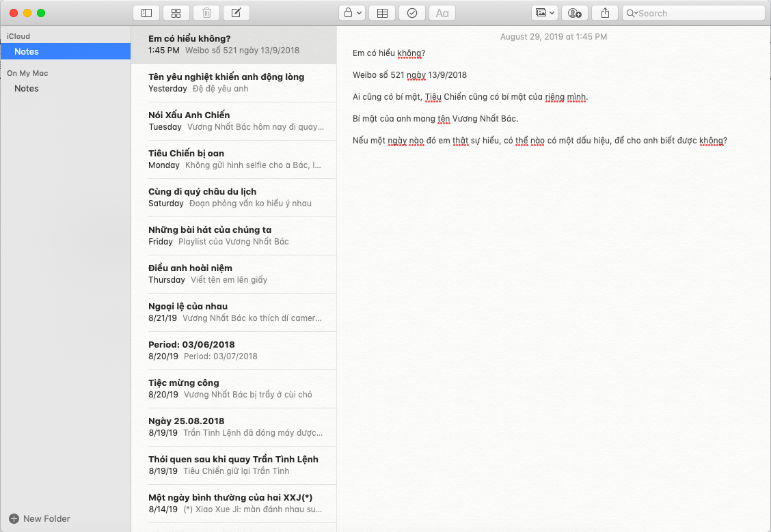
Task: Create a new note with compose icon
Action: 236,13
